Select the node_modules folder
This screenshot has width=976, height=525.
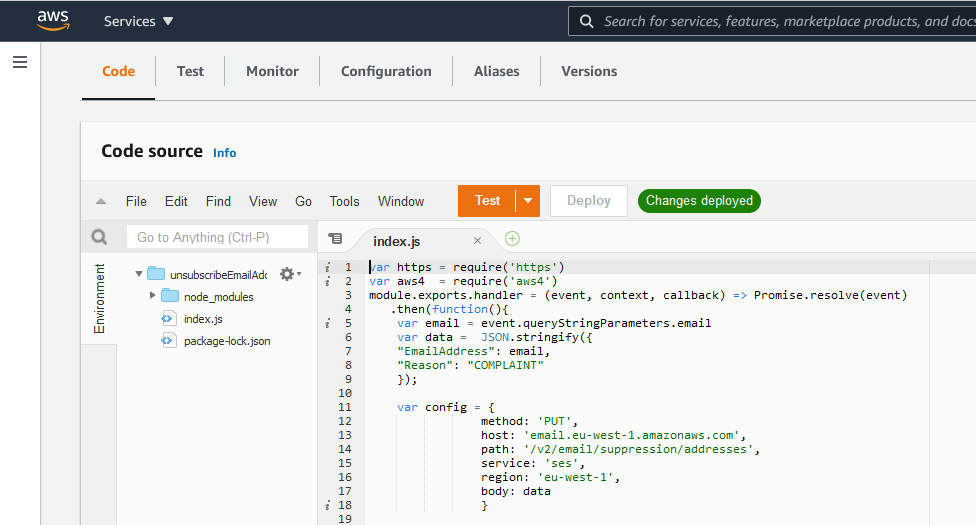coord(218,297)
